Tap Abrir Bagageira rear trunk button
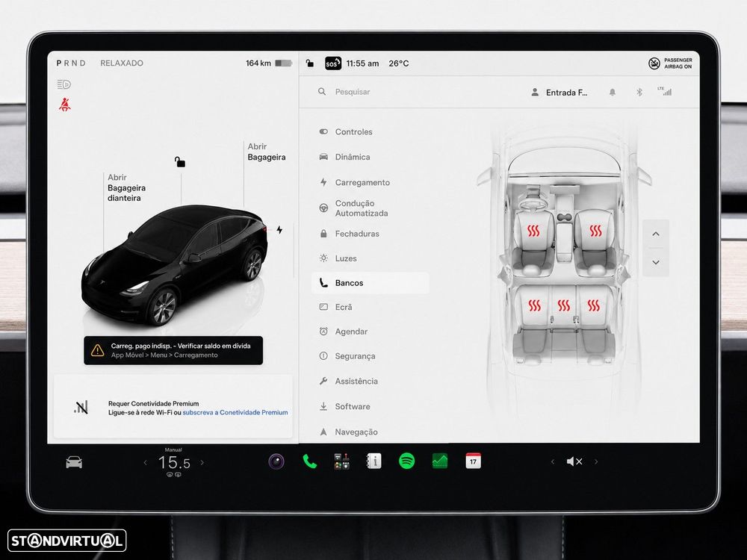The image size is (747, 560). click(x=267, y=152)
